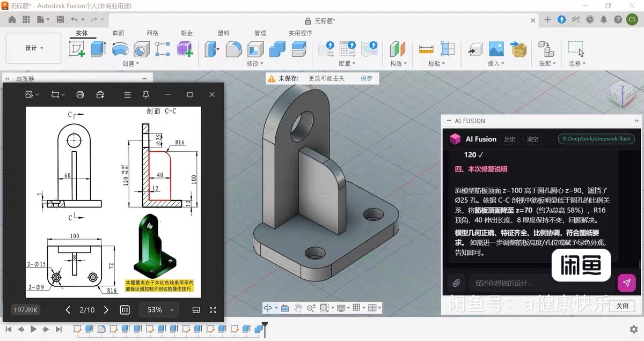Switch to the 网格 (Mesh) tab
This screenshot has height=341, width=644.
pyautogui.click(x=152, y=33)
